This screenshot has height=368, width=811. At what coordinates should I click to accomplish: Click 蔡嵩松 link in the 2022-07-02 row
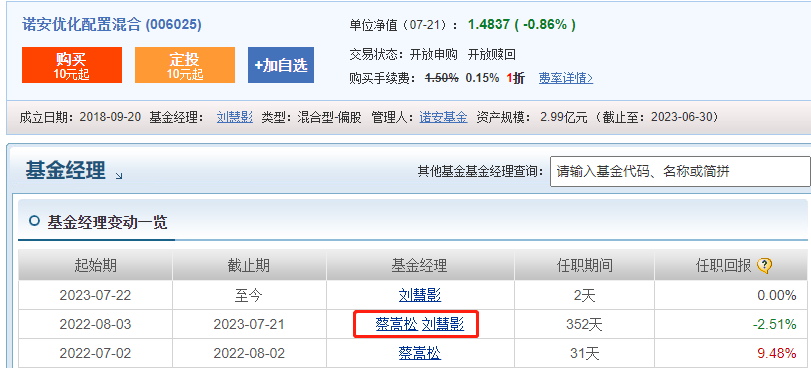click(420, 354)
